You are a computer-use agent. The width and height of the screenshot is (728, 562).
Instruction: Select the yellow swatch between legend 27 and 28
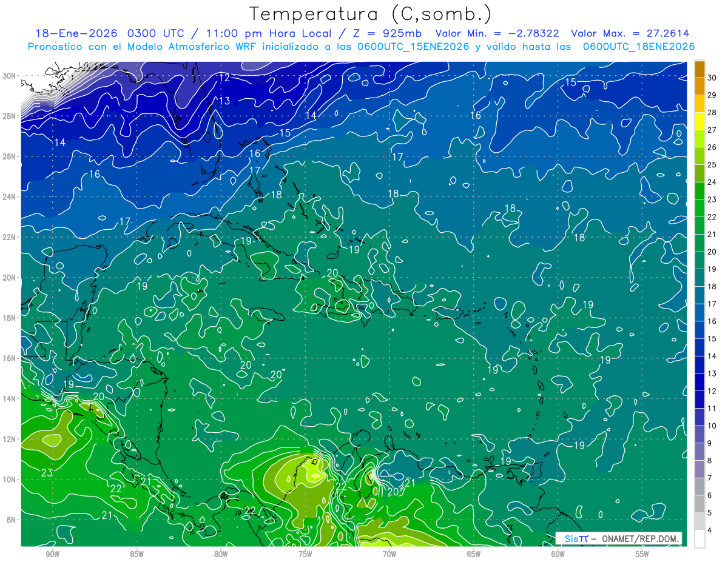[x=699, y=121]
